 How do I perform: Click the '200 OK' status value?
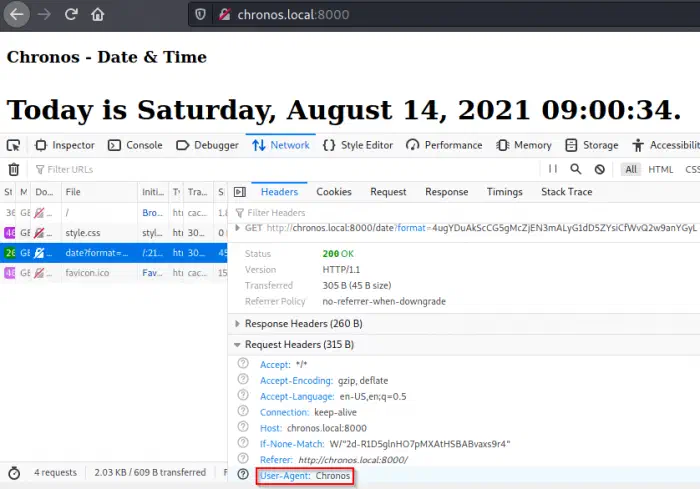[x=338, y=254]
